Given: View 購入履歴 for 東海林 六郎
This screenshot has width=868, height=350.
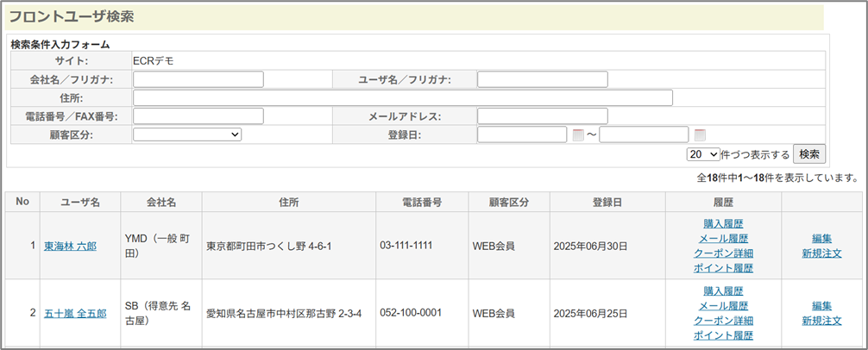Looking at the screenshot, I should point(723,224).
